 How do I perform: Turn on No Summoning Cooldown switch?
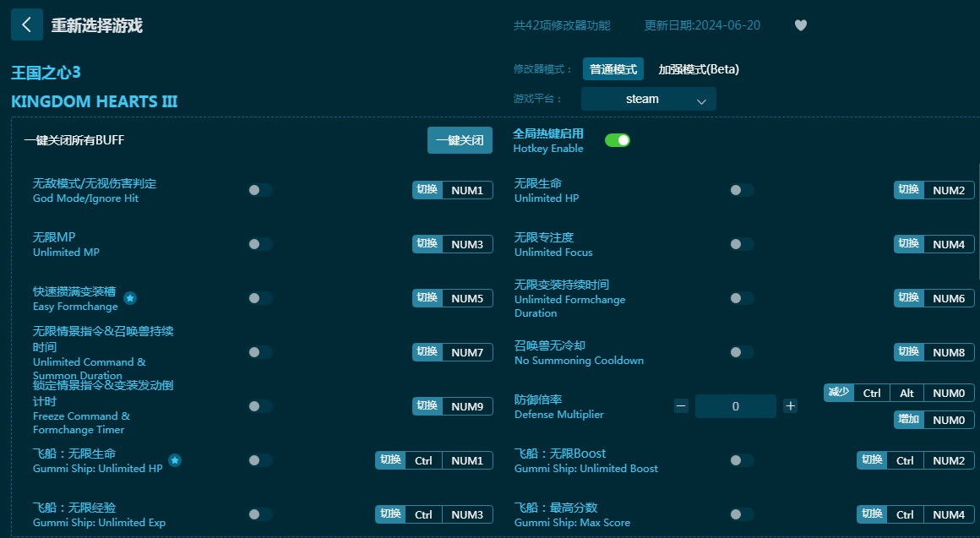pyautogui.click(x=741, y=352)
